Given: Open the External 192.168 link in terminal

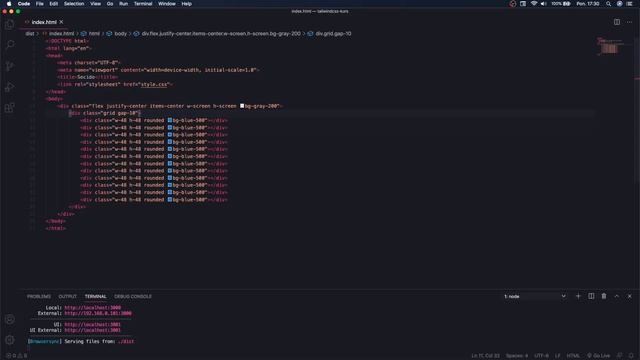Looking at the screenshot, I should [98, 313].
